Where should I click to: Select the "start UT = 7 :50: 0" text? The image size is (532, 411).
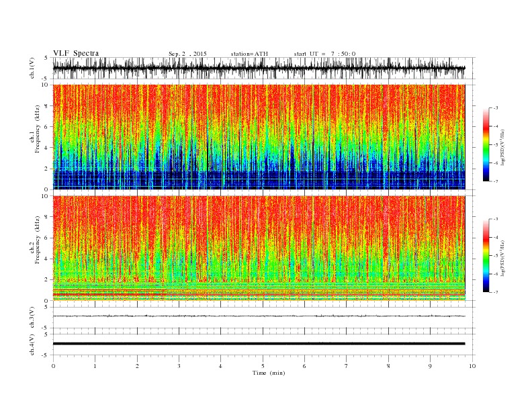pyautogui.click(x=324, y=54)
